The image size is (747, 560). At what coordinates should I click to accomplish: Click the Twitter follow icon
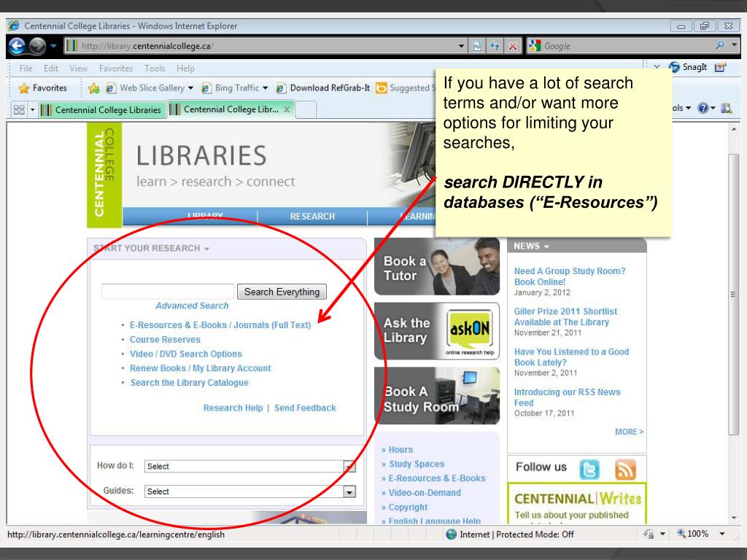coord(589,469)
